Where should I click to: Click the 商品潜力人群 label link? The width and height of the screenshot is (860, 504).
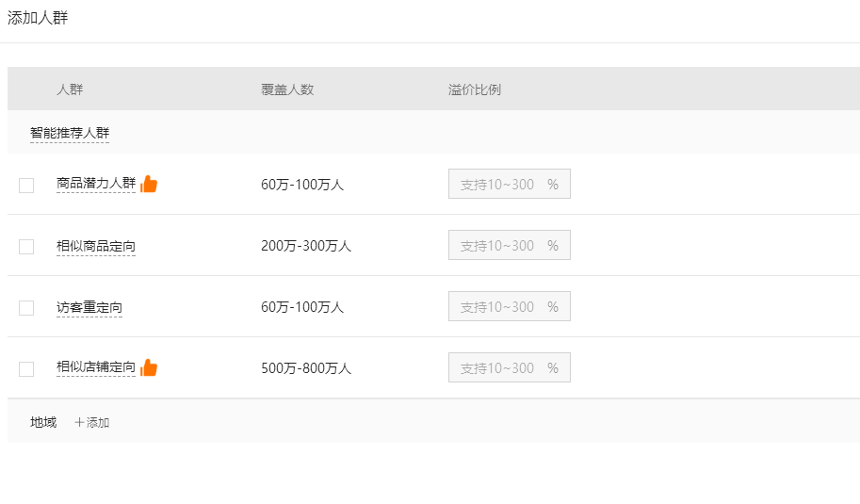[96, 183]
